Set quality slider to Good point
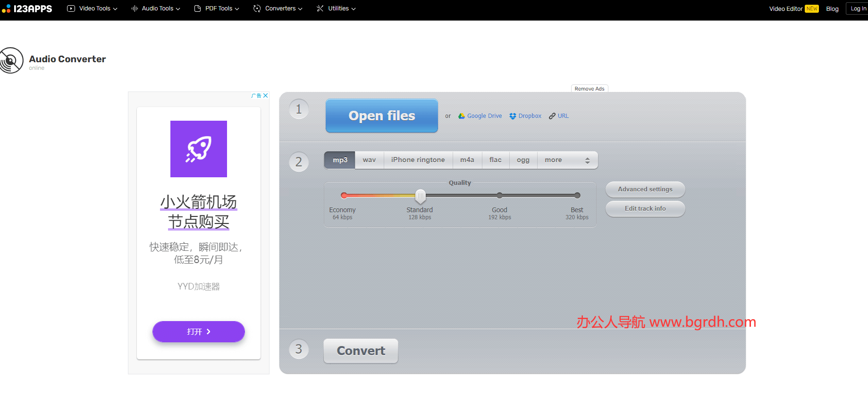Viewport: 868px width, 397px height. [499, 195]
